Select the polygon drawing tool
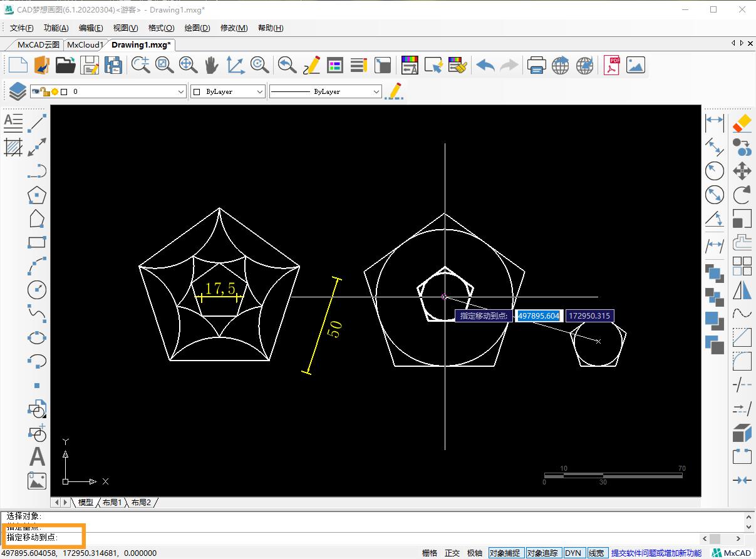This screenshot has height=559, width=756. (x=37, y=195)
